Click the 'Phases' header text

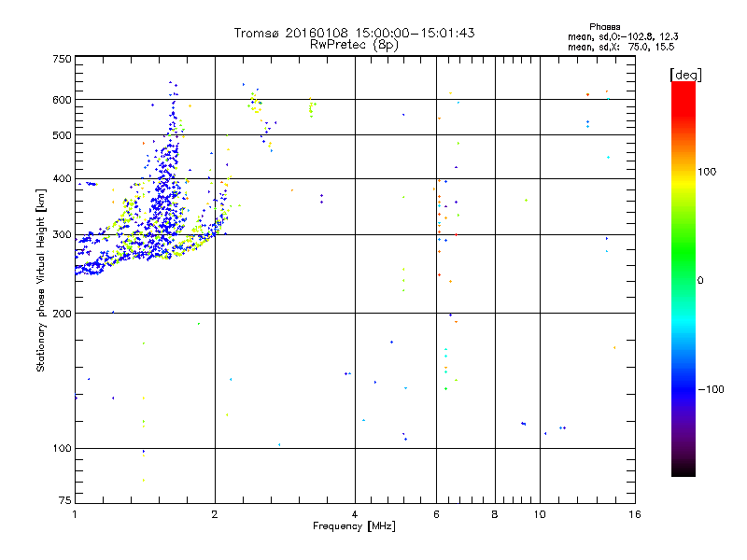pyautogui.click(x=604, y=27)
